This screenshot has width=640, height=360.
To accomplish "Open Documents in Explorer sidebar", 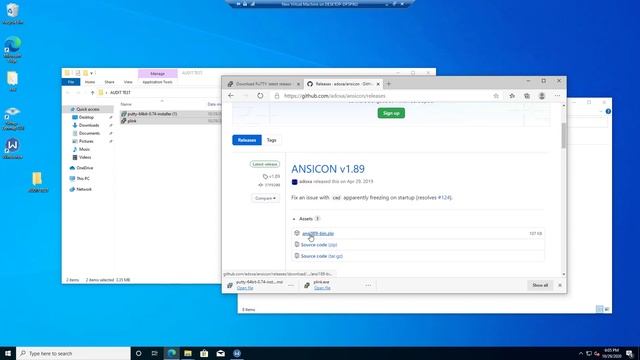I will click(x=89, y=133).
